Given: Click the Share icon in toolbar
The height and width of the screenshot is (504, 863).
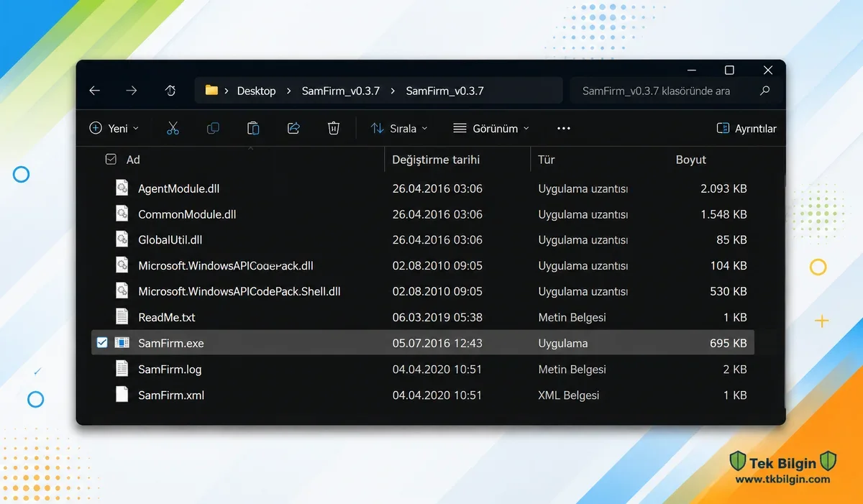Looking at the screenshot, I should tap(293, 128).
